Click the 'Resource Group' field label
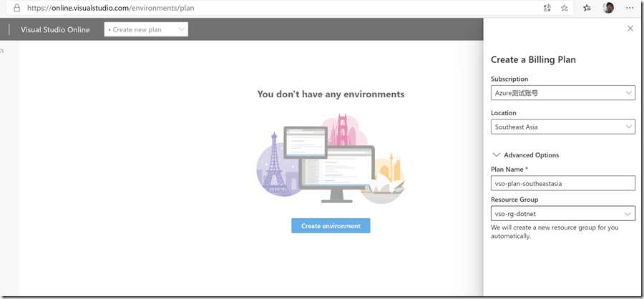Screen dimensions: 644x299 [x=514, y=200]
